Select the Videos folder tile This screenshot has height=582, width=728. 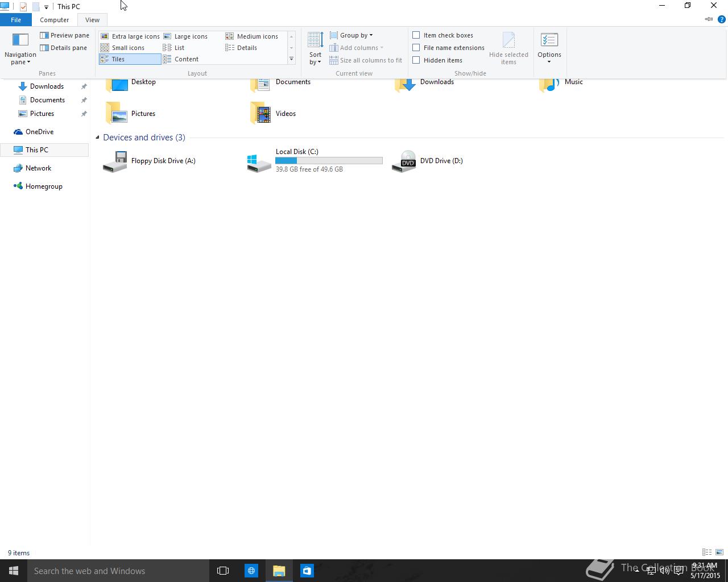273,113
